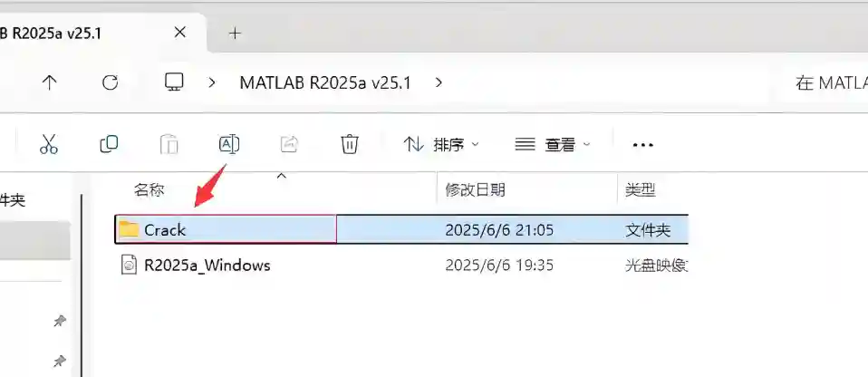Open the three-dot more options menu

click(642, 145)
